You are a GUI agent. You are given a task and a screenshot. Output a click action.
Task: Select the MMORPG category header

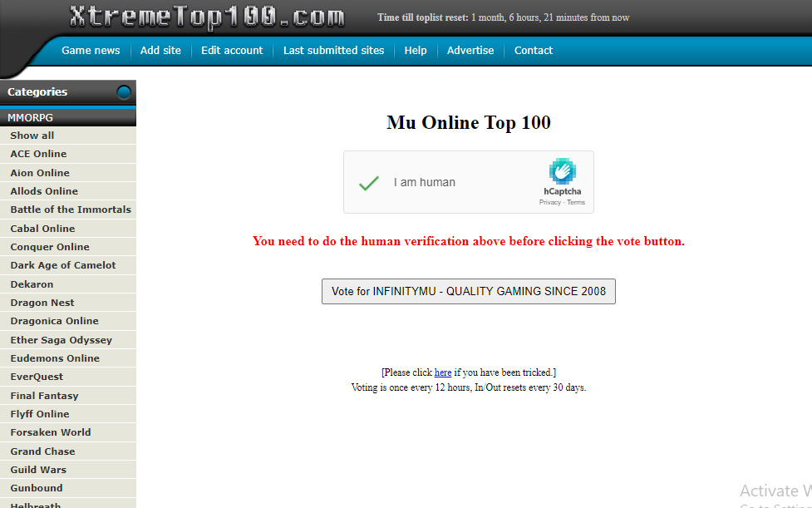[68, 117]
